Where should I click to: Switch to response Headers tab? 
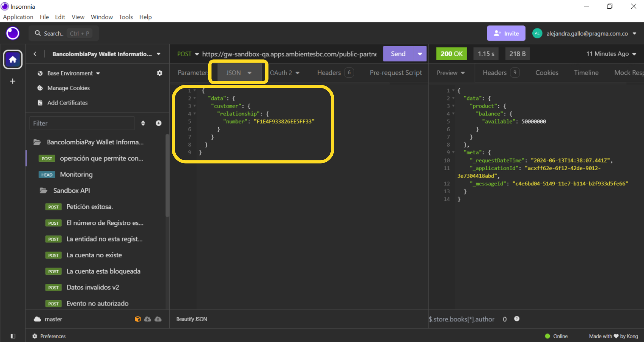pyautogui.click(x=501, y=73)
